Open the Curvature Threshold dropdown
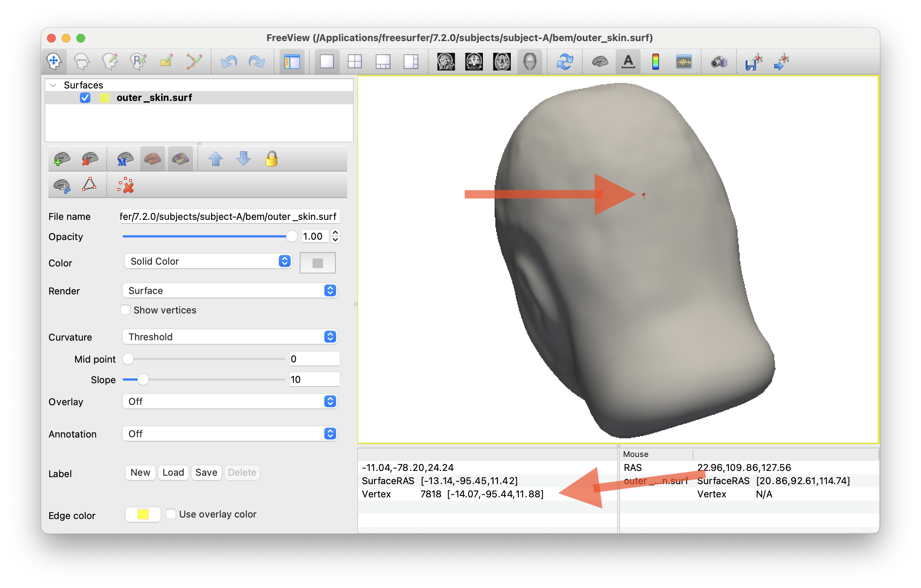Image resolution: width=921 pixels, height=588 pixels. pos(229,337)
